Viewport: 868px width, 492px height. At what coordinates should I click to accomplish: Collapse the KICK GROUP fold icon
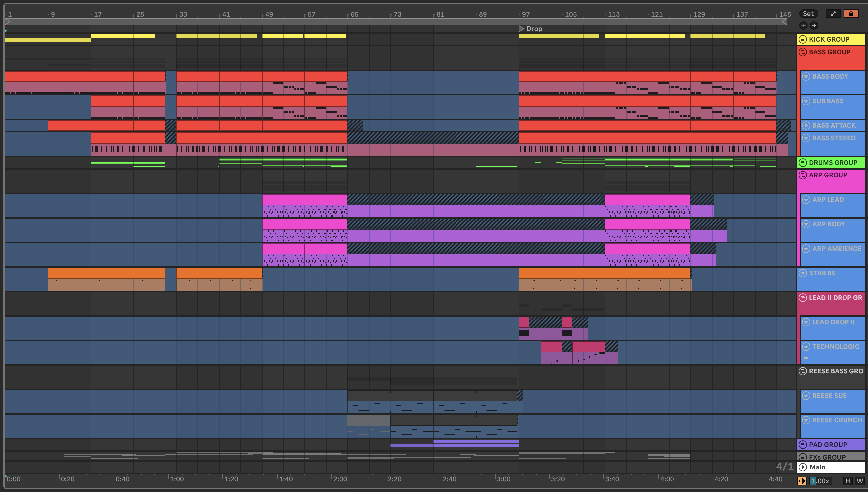803,39
